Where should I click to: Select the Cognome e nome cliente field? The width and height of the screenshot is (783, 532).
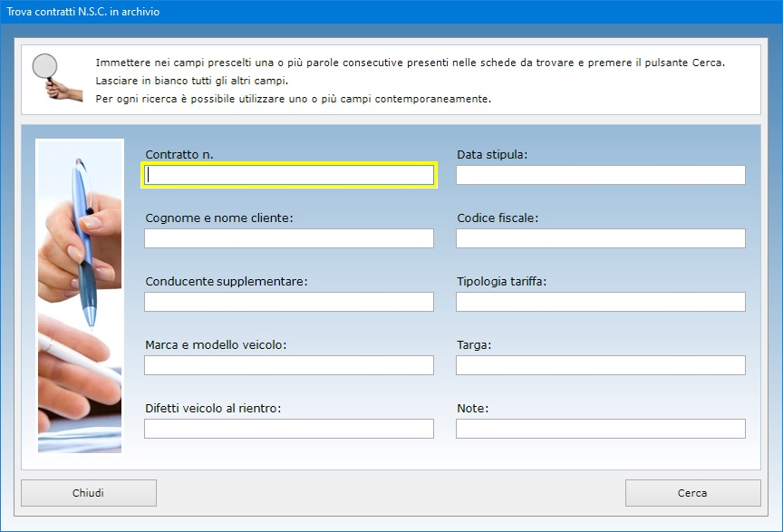pyautogui.click(x=289, y=238)
